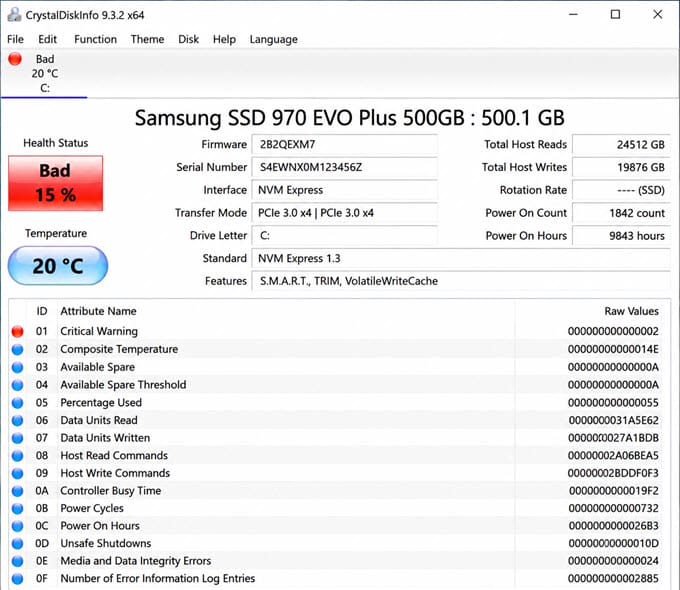
Task: Click the Firmware field 2B2QEXM7
Action: 344,144
